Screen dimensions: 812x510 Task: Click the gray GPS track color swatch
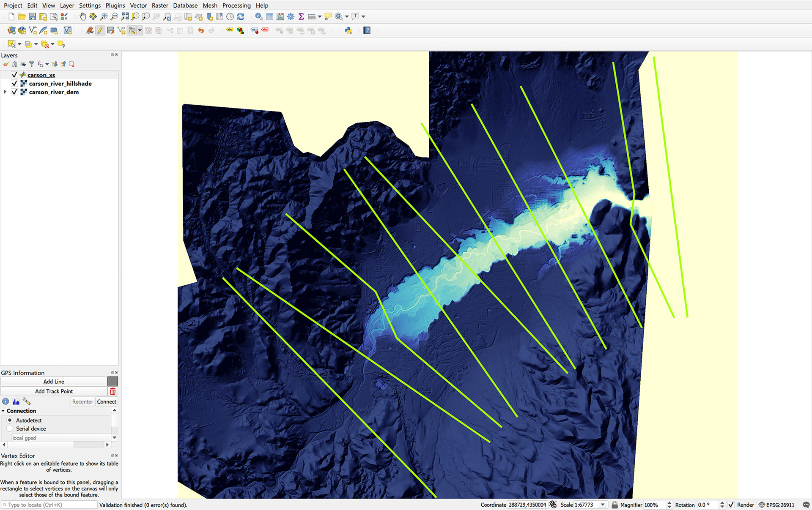[113, 381]
